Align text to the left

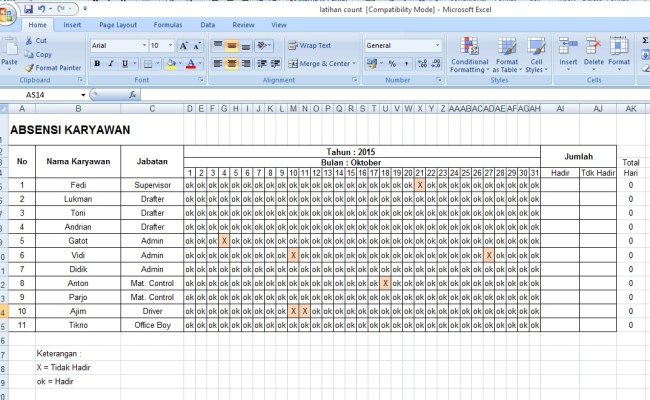218,63
